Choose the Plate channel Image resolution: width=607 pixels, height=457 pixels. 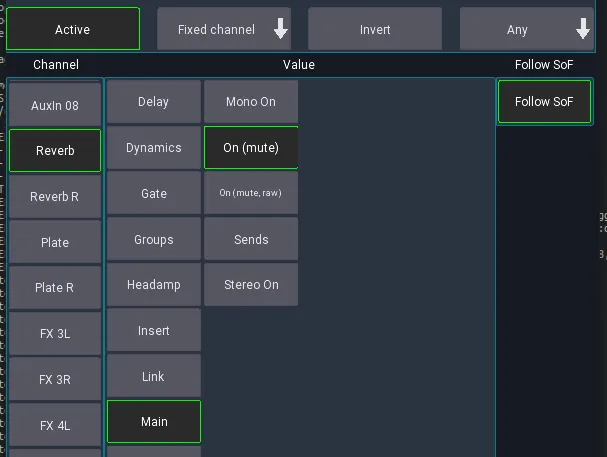(55, 243)
